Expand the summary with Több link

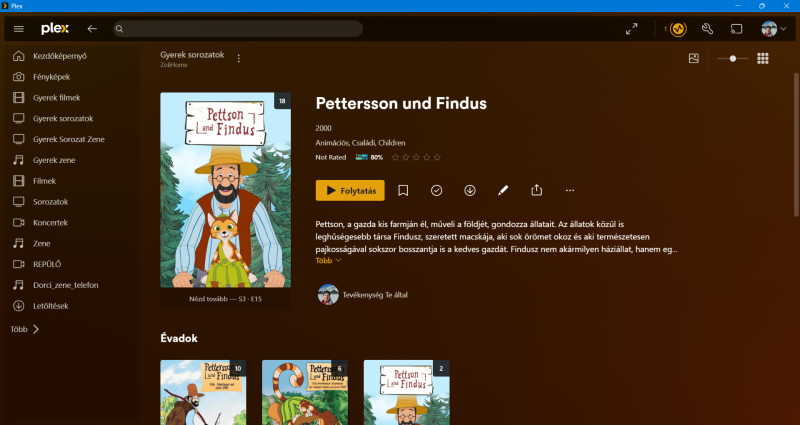pyautogui.click(x=328, y=261)
